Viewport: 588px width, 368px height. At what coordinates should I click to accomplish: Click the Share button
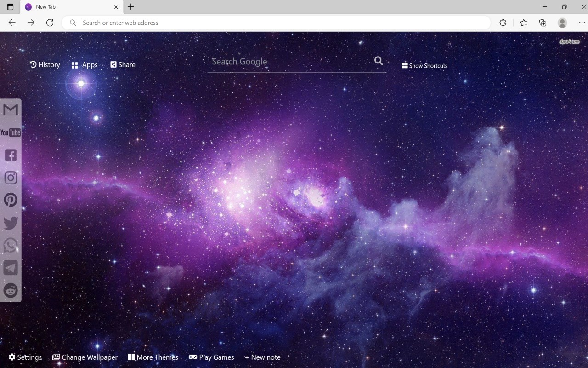click(x=123, y=64)
